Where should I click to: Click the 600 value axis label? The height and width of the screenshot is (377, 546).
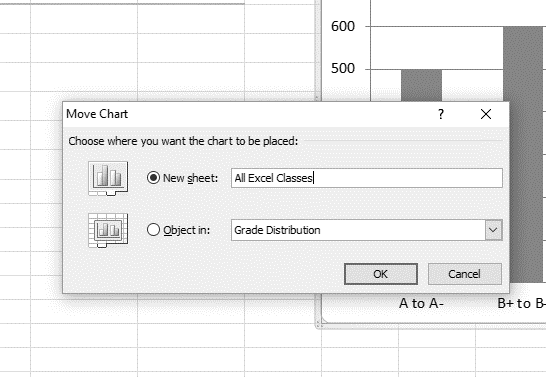coord(343,26)
